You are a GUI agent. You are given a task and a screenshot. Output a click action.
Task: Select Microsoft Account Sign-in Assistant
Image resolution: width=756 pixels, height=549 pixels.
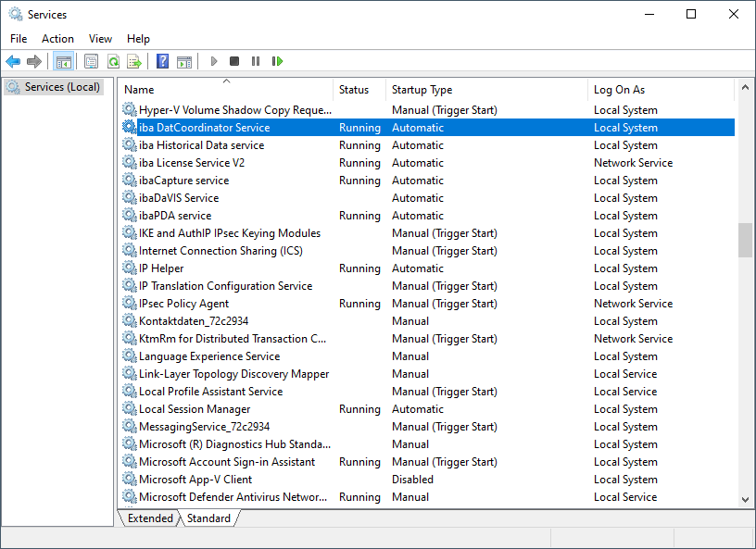pos(428,462)
